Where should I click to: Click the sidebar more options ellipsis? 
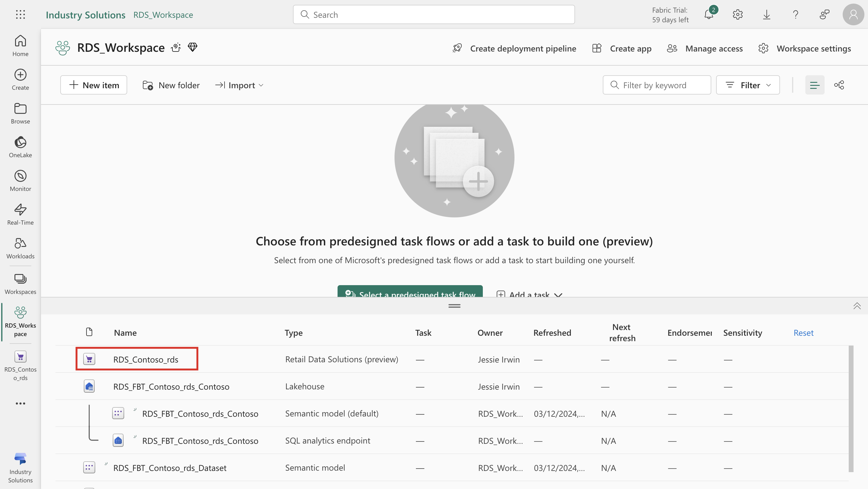click(20, 403)
